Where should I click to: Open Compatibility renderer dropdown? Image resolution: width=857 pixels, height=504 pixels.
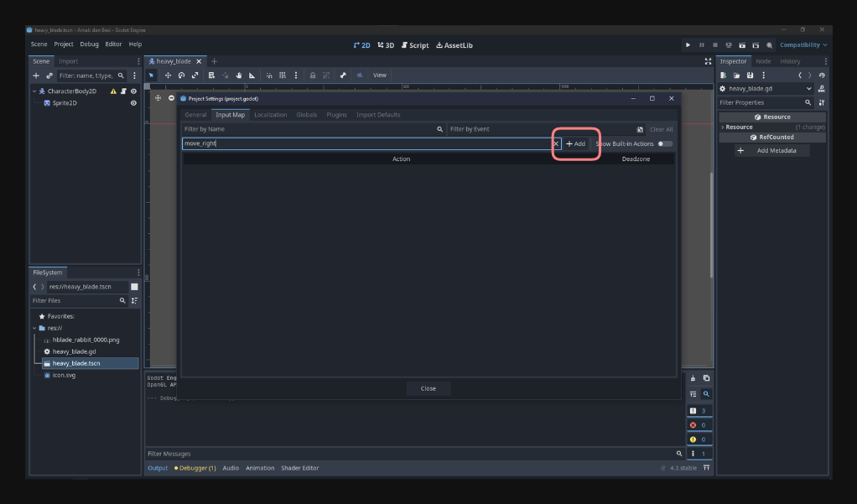tap(803, 44)
